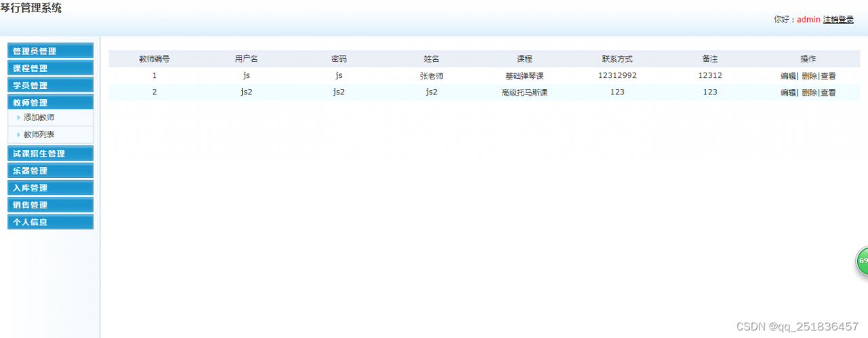Select the 12312 remark cell
The image size is (868, 338).
coord(710,75)
